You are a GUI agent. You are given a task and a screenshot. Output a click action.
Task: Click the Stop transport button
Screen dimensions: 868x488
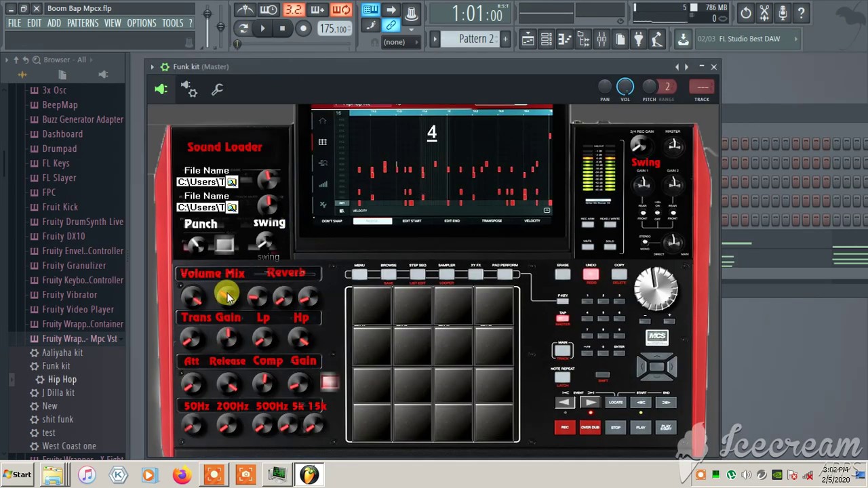282,28
